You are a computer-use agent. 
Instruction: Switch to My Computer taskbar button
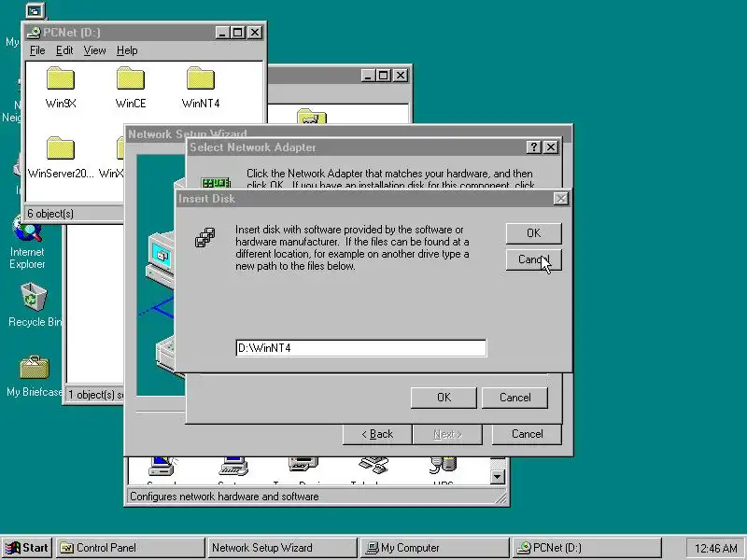pos(434,548)
